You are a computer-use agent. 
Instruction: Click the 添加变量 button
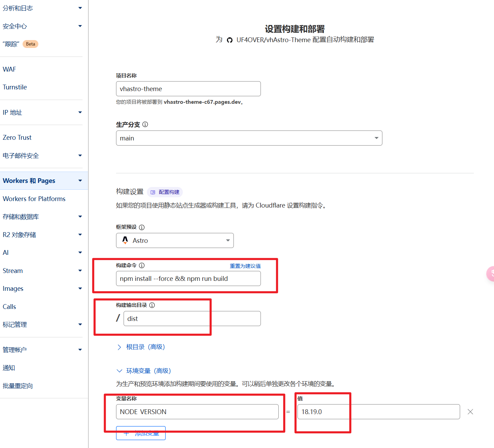click(x=141, y=434)
